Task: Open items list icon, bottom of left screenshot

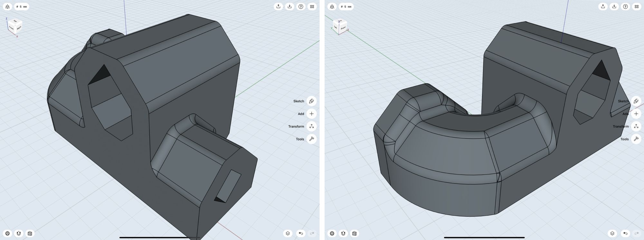Action: click(x=30, y=233)
